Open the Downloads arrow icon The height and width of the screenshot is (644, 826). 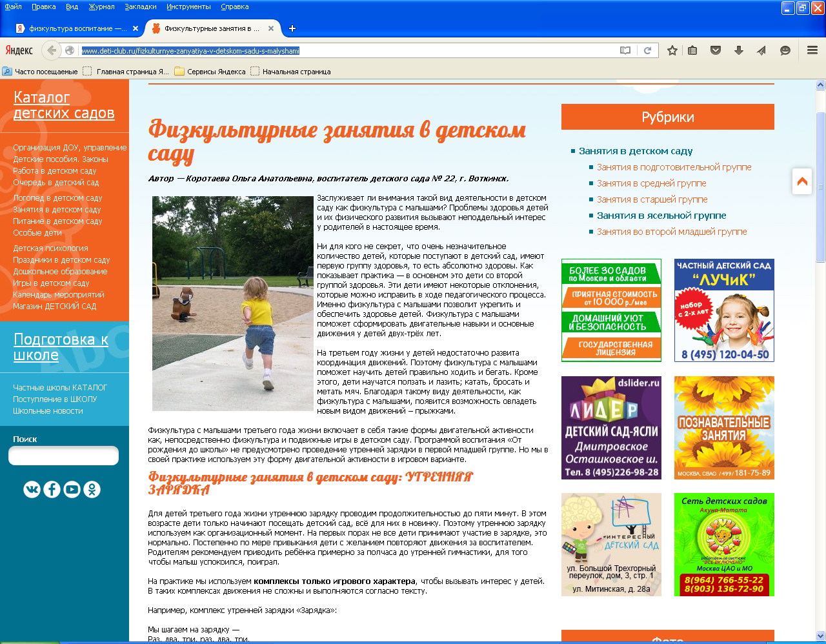point(739,50)
